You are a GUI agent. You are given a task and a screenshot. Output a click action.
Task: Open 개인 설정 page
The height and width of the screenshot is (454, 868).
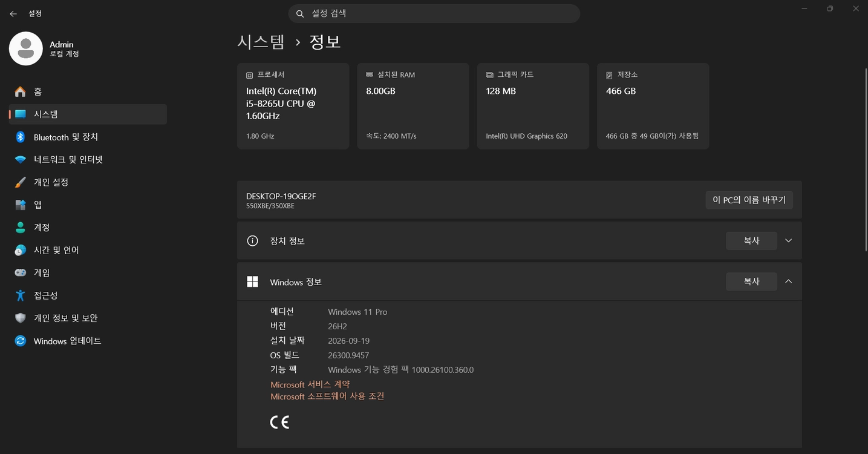click(88, 182)
